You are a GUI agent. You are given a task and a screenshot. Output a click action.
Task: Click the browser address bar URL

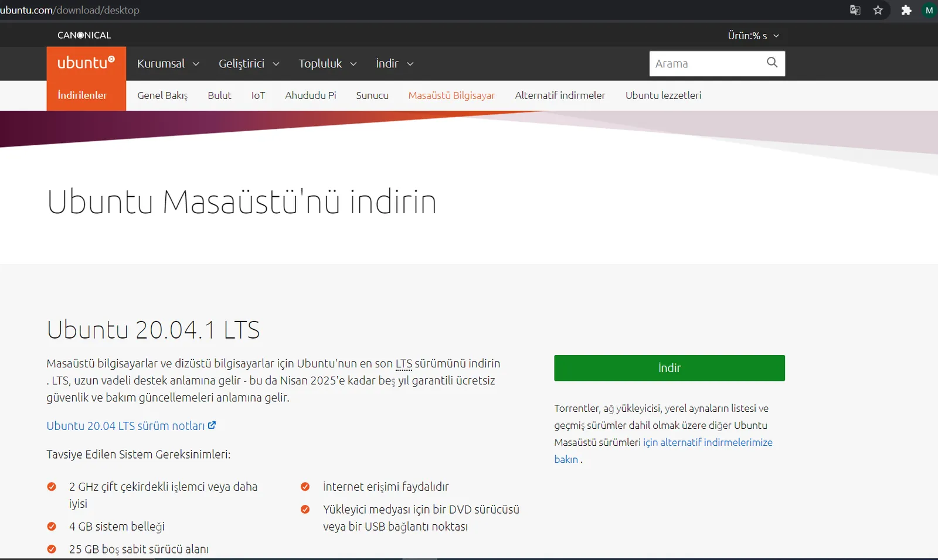point(70,10)
